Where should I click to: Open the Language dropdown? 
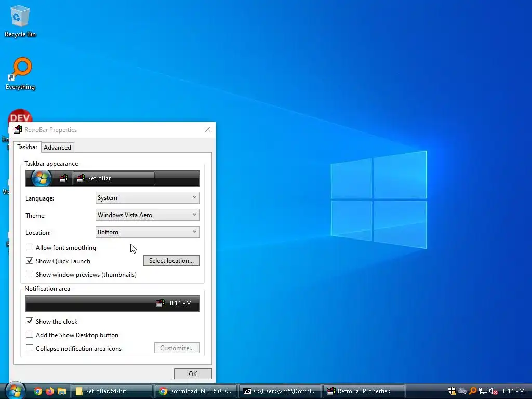(x=147, y=198)
